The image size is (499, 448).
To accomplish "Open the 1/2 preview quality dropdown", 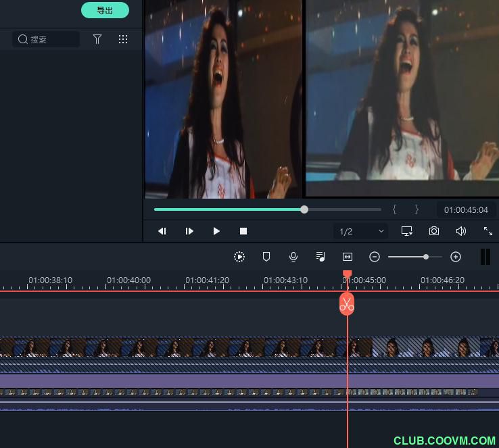I will tap(361, 232).
